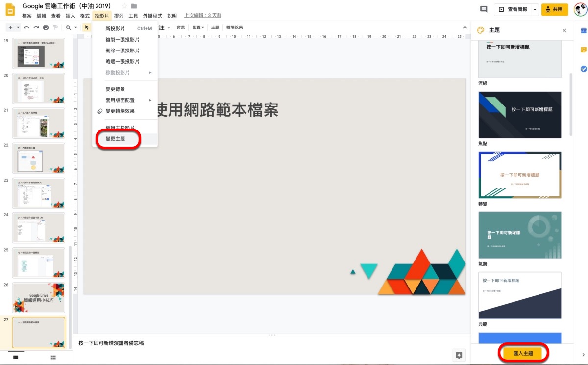Image resolution: width=588 pixels, height=365 pixels.
Task: Click the redo arrow in toolbar
Action: click(36, 27)
